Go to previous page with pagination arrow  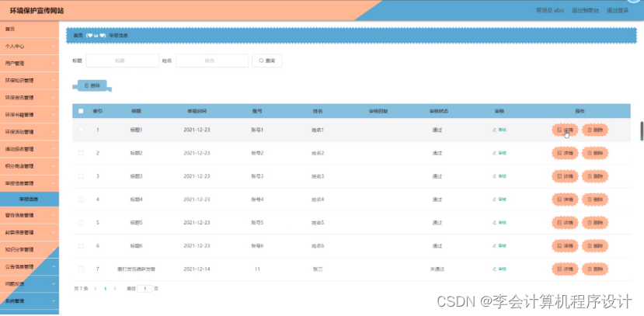pyautogui.click(x=96, y=289)
